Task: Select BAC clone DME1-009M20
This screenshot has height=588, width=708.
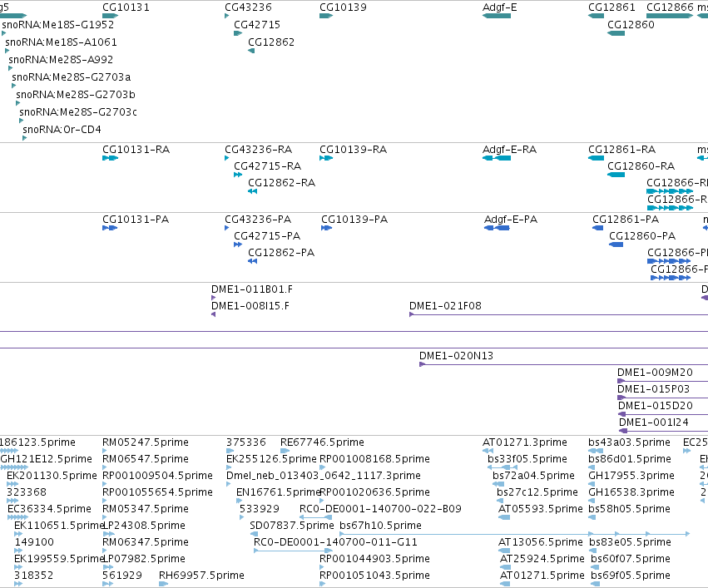Action: click(x=655, y=373)
